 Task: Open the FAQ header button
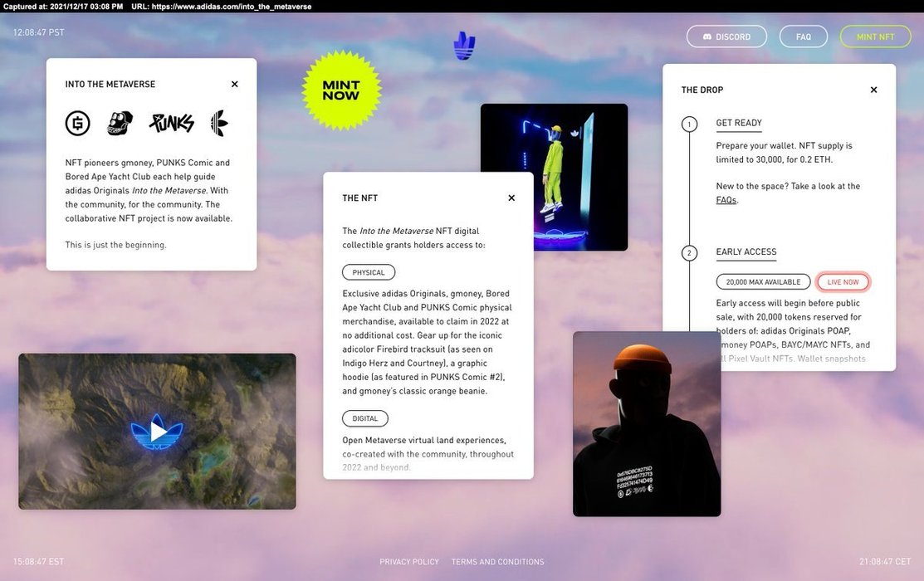[803, 37]
